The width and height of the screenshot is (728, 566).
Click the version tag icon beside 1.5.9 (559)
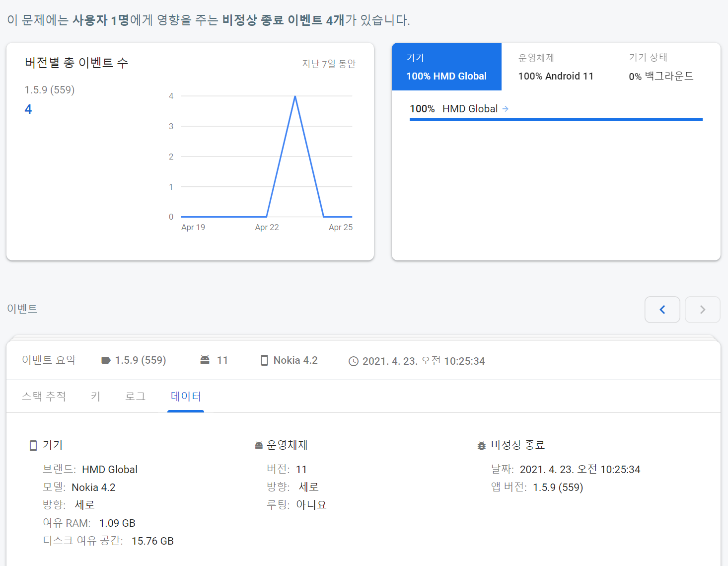(x=106, y=360)
